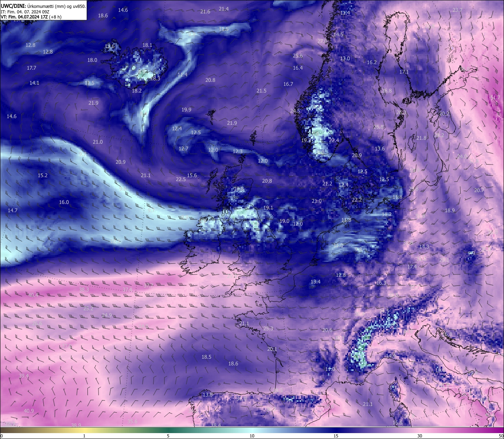
Task: Click the map value '13.8' near Spain
Action: [208, 395]
